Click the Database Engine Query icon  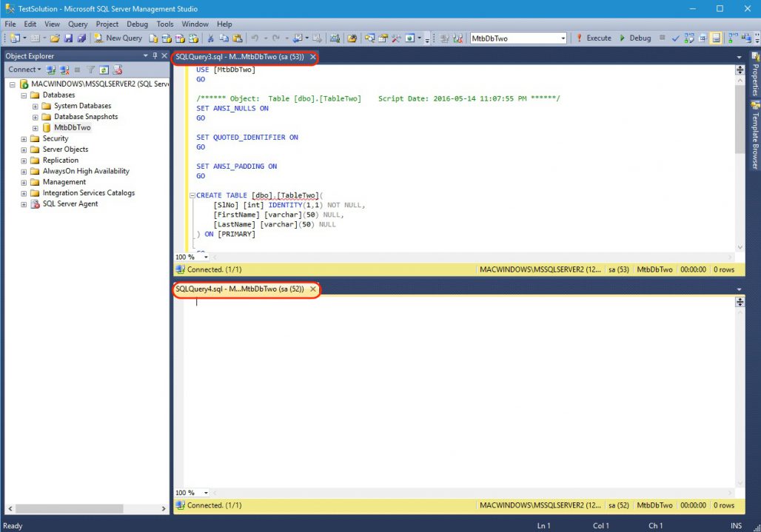[153, 38]
